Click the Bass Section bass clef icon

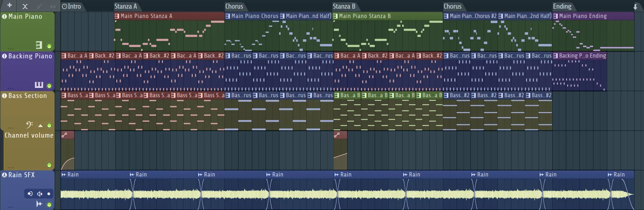pyautogui.click(x=29, y=125)
